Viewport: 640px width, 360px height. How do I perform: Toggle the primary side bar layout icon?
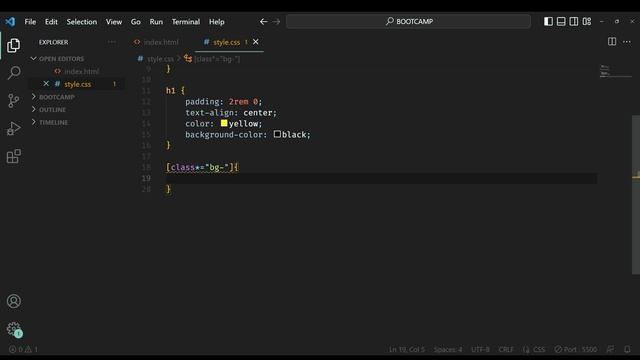548,21
